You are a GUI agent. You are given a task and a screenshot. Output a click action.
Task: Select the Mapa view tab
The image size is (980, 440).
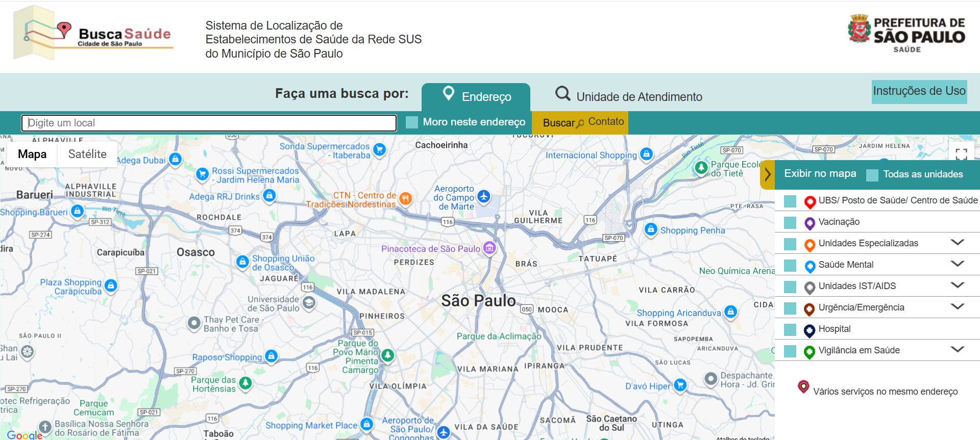click(32, 154)
